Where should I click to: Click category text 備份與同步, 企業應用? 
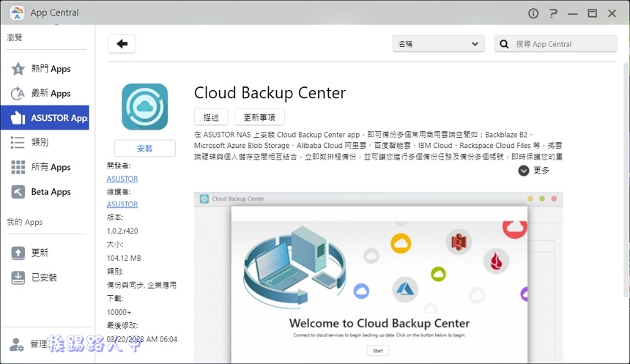[141, 285]
